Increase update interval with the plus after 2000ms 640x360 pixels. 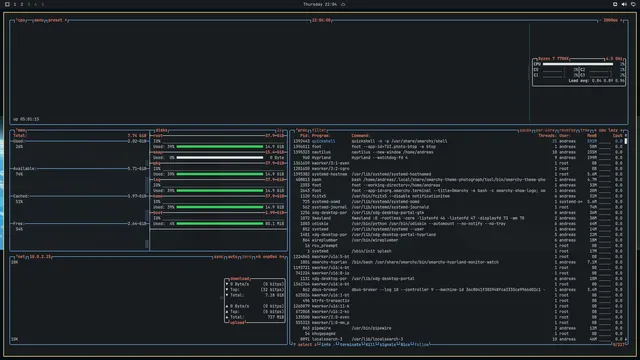621,20
